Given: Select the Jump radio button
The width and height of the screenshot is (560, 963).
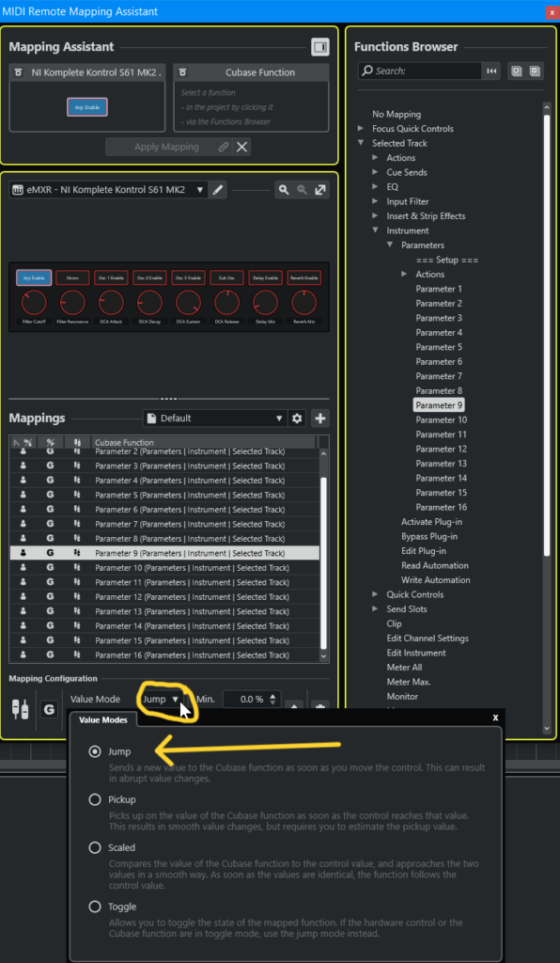Looking at the screenshot, I should click(x=95, y=751).
